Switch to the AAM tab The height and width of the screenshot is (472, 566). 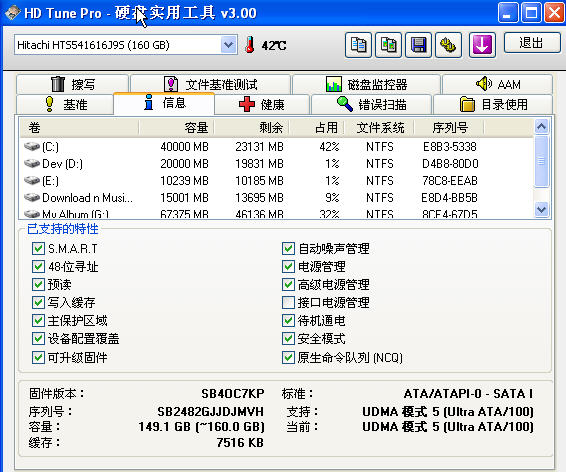point(497,84)
